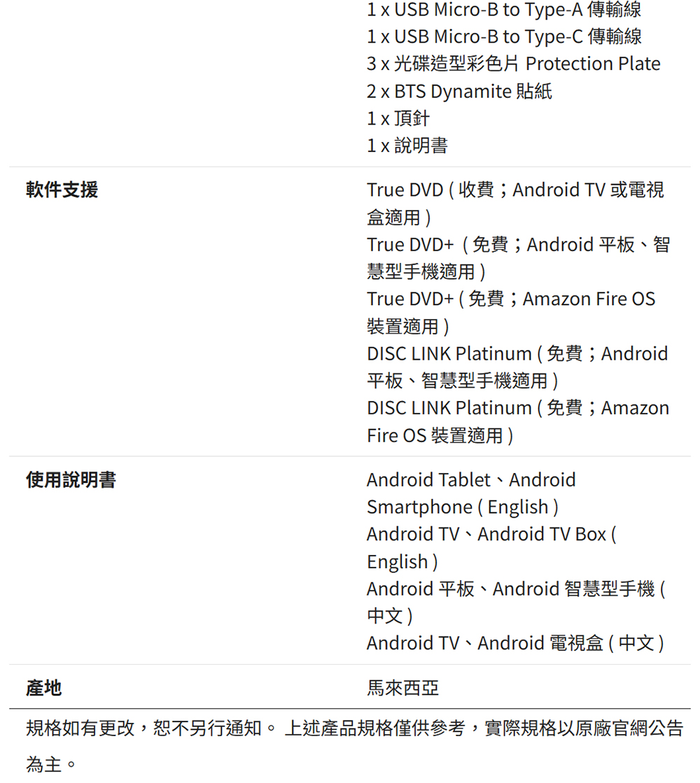
Task: Open Android 平板 智慧型手機 中文 manual
Action: (516, 602)
